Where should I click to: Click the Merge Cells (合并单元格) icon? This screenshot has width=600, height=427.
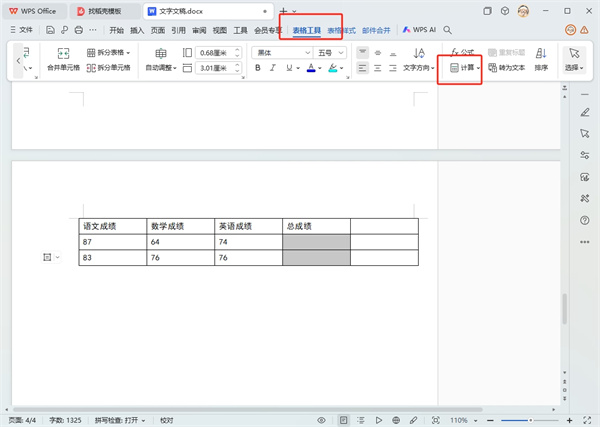64,54
